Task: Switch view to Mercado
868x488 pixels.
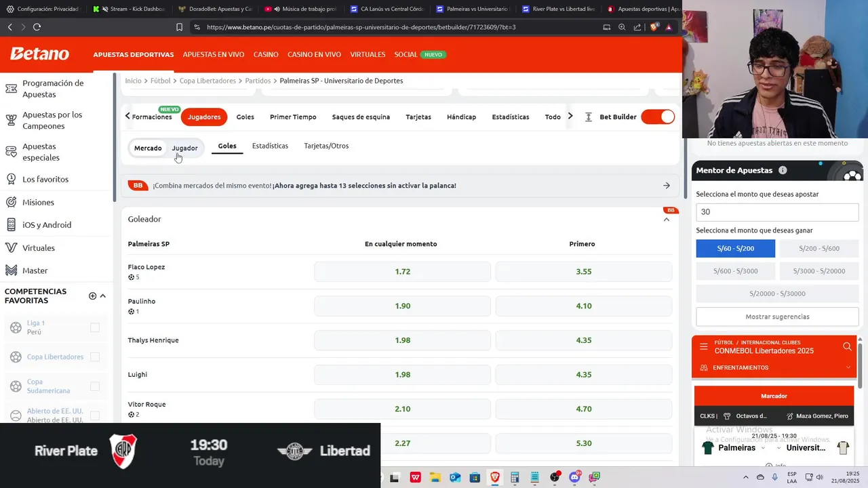Action: [x=148, y=148]
